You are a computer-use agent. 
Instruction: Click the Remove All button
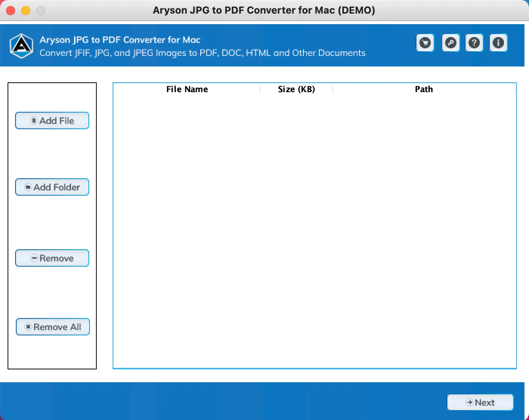[53, 327]
